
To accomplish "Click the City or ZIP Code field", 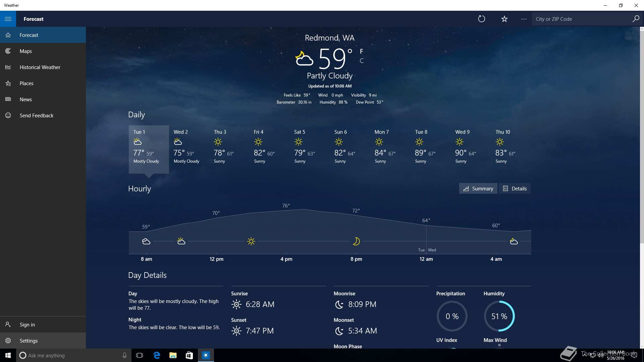I will pyautogui.click(x=582, y=19).
